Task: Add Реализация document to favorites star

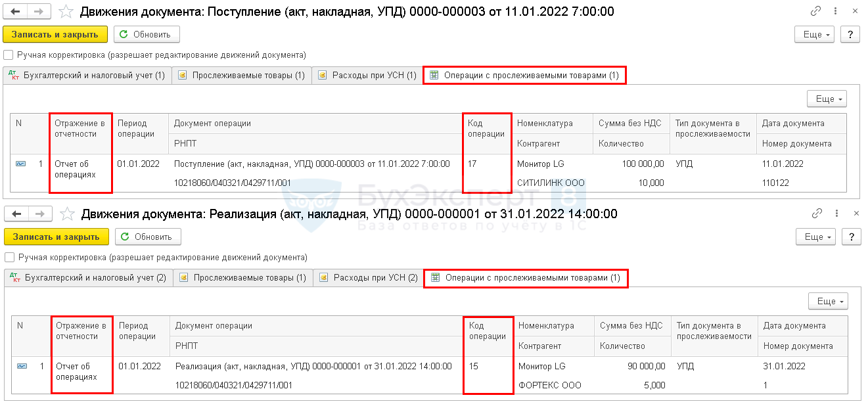Action: tap(67, 214)
